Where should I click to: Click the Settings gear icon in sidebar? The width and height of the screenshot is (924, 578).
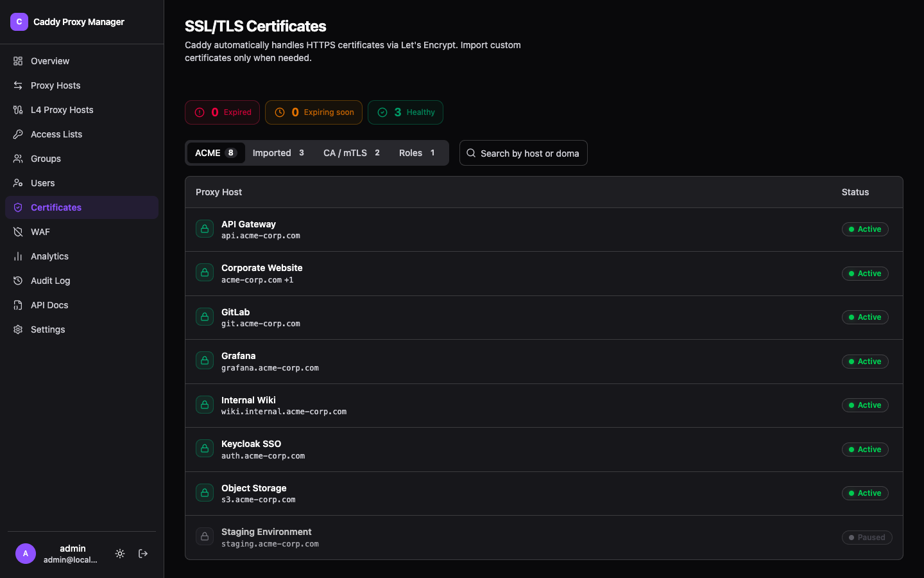pos(18,329)
